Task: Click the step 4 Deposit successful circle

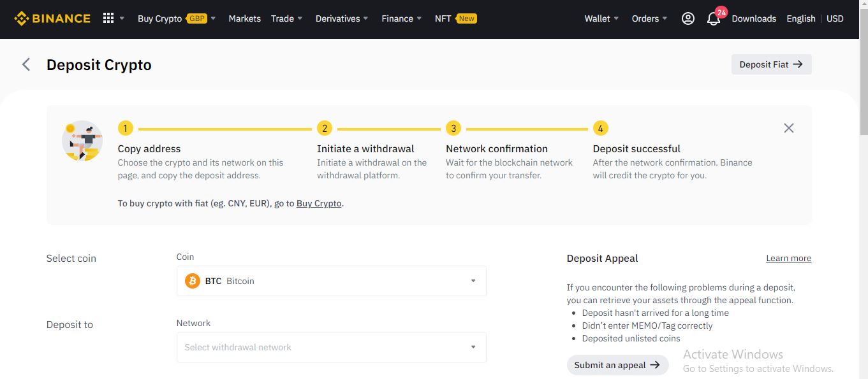Action: pos(600,129)
